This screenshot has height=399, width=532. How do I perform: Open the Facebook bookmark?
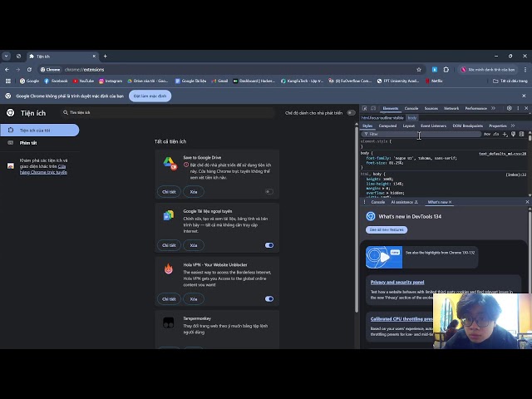click(56, 81)
